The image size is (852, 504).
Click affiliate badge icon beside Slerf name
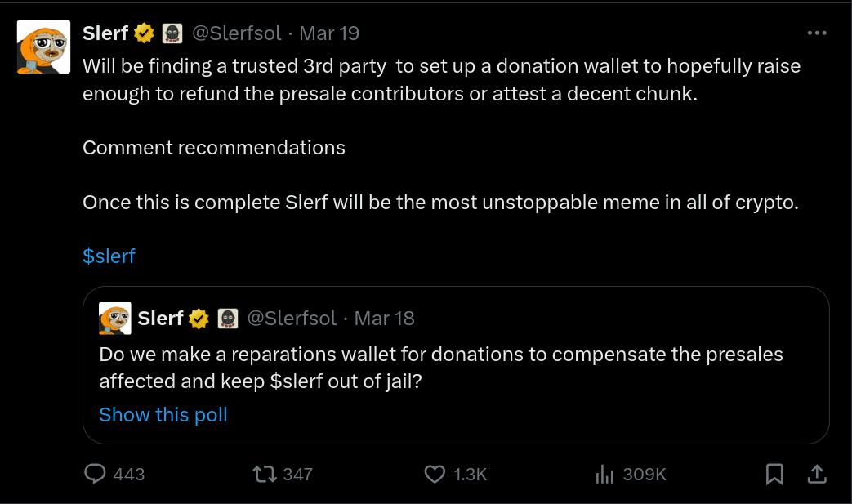click(172, 33)
